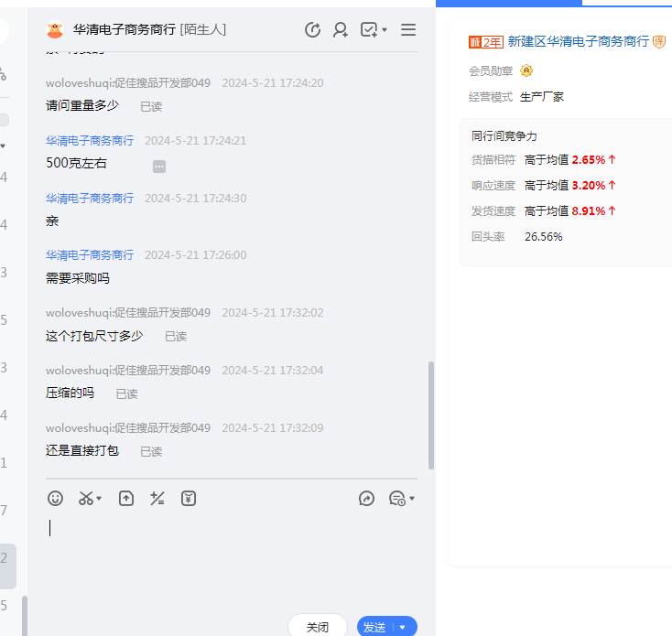Click the task checkbox-plus icon in header

(369, 29)
